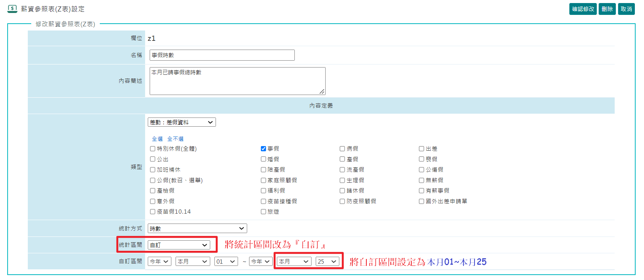Select the 流產假 checkbox
The image size is (644, 280).
(x=342, y=170)
